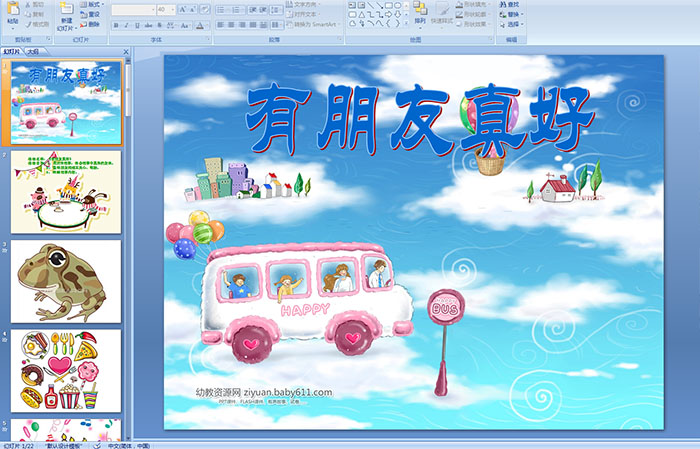Open character spacing dropdown
Viewport: 700px width, 449px height.
171,25
